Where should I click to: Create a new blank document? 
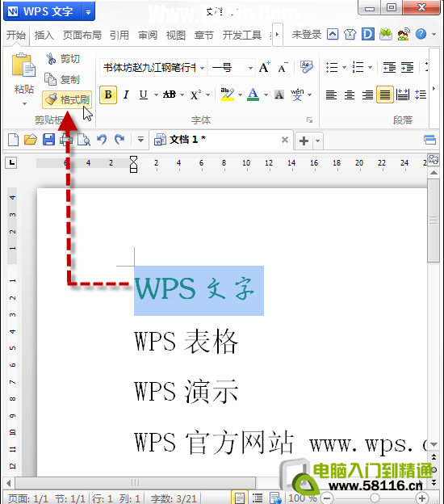13,140
